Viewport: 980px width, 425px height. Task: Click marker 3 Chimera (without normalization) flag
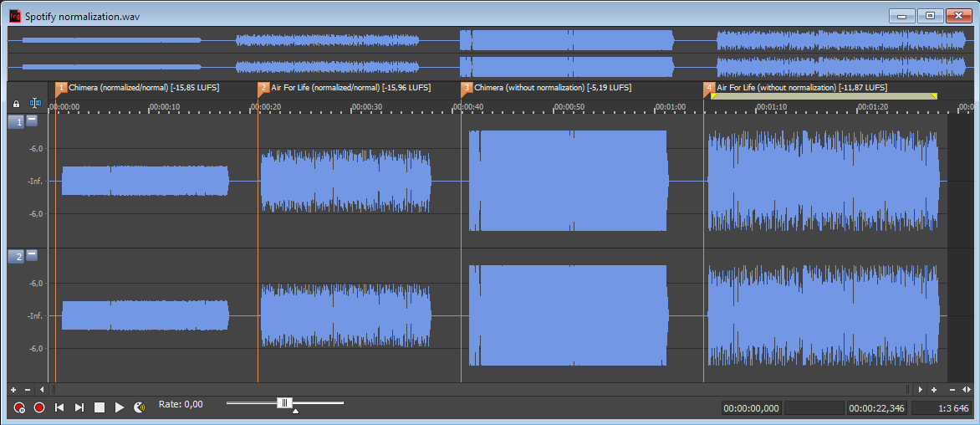[467, 88]
